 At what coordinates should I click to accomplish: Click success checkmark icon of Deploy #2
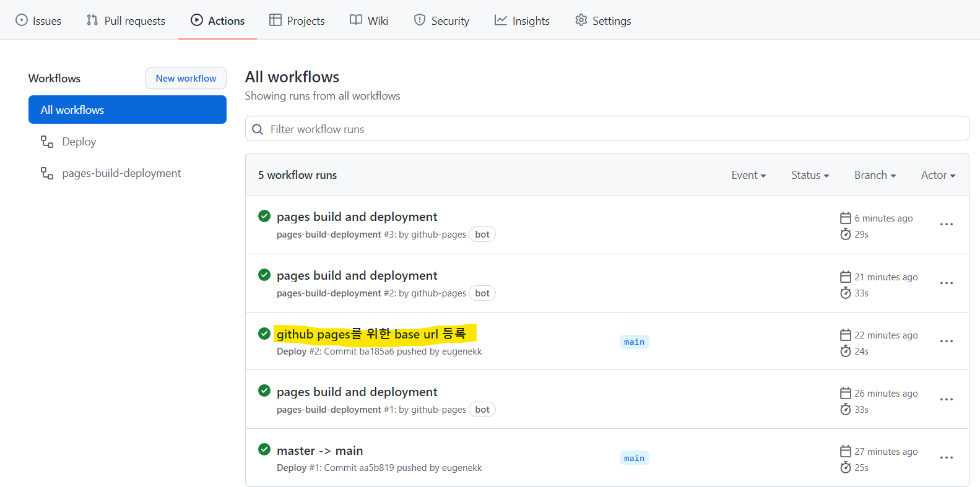pos(264,334)
